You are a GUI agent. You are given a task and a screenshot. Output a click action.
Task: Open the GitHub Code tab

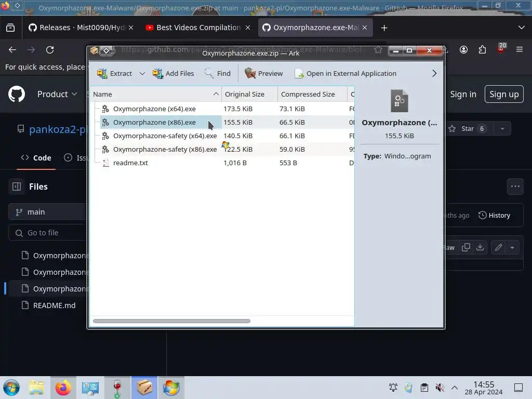[x=36, y=158]
